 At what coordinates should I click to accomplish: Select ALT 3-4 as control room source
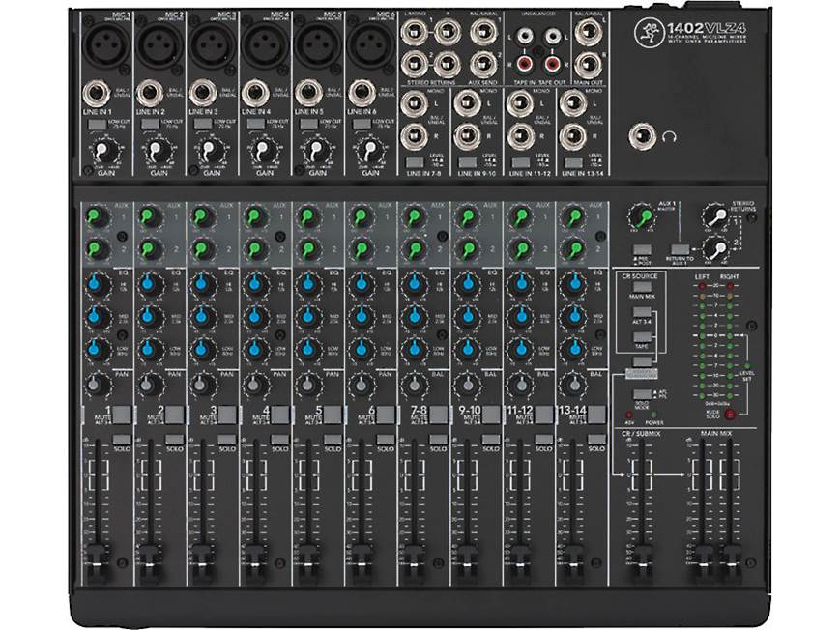click(x=642, y=312)
